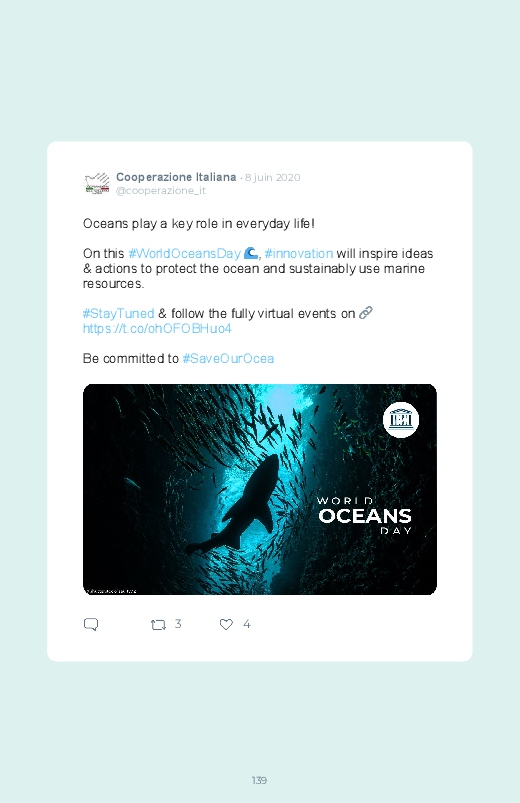
Task: Open the World Oceans Day shark image
Action: tap(260, 489)
